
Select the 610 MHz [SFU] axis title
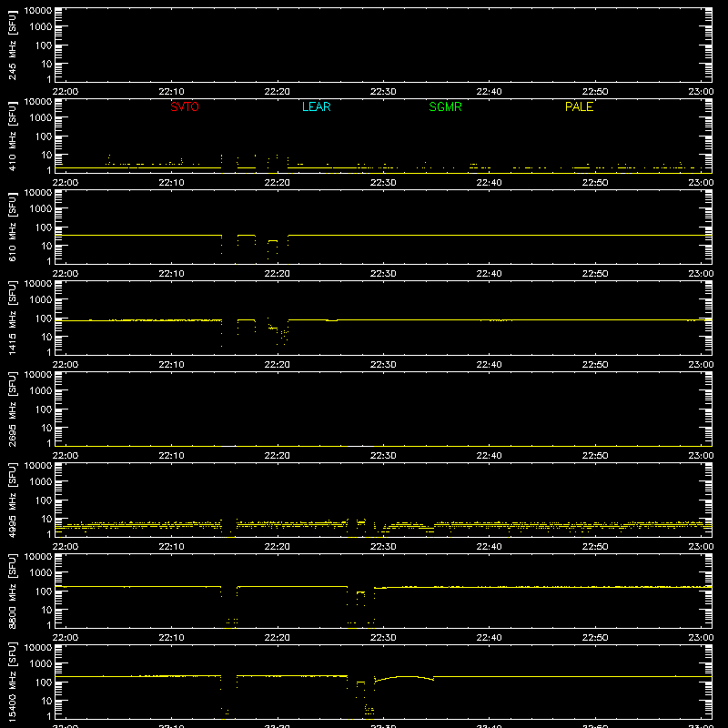click(13, 227)
